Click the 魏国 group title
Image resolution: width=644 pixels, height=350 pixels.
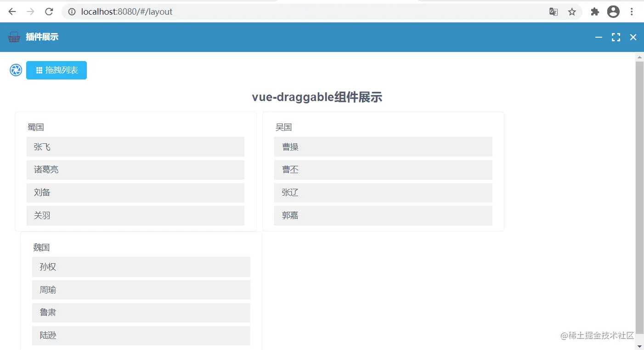point(41,248)
